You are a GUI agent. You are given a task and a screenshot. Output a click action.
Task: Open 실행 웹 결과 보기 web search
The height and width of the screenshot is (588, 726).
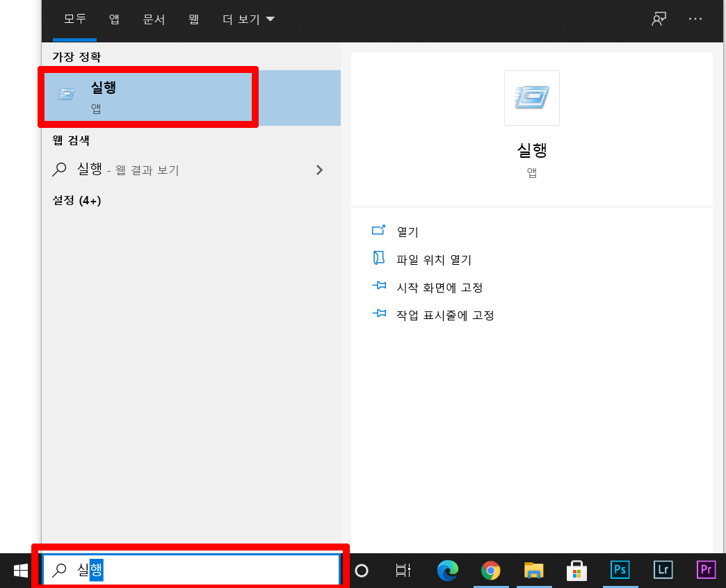coord(191,170)
